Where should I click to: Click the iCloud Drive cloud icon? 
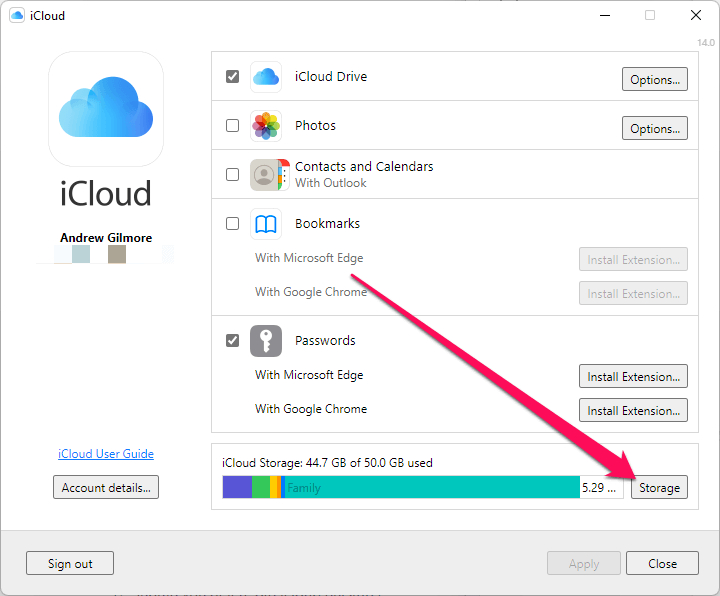pos(266,77)
